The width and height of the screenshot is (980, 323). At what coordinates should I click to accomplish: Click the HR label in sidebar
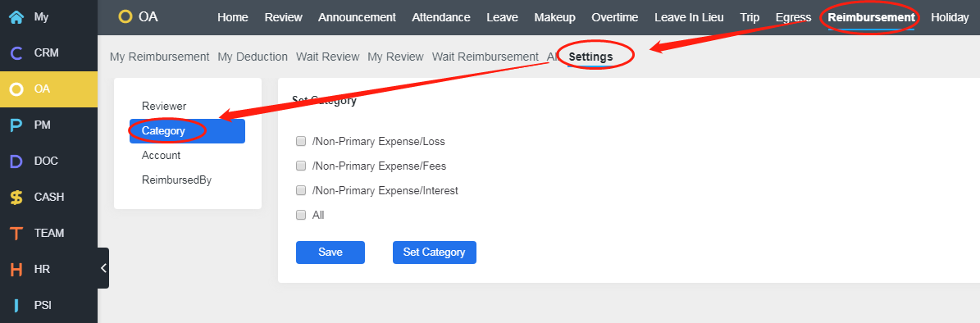[x=42, y=269]
